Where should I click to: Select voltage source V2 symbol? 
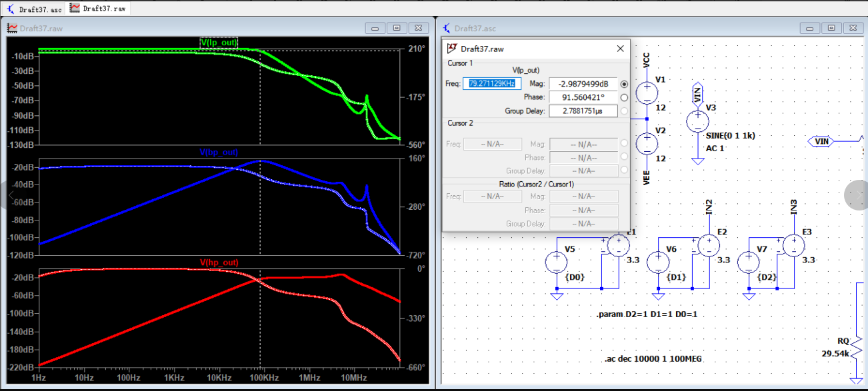647,143
